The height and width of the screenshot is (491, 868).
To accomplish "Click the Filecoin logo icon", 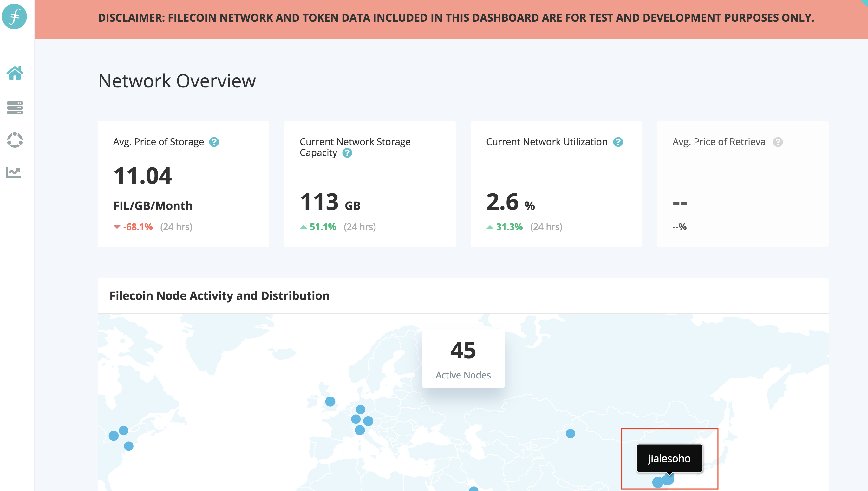I will [15, 16].
